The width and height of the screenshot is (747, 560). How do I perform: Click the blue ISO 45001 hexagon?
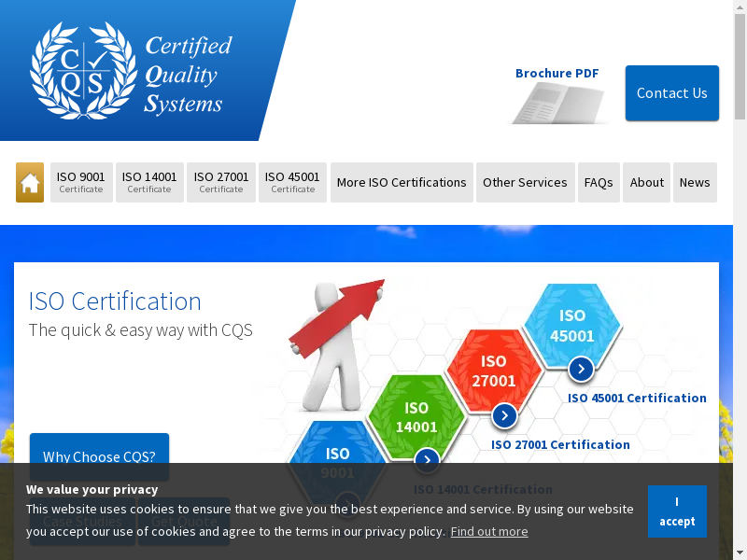[571, 325]
